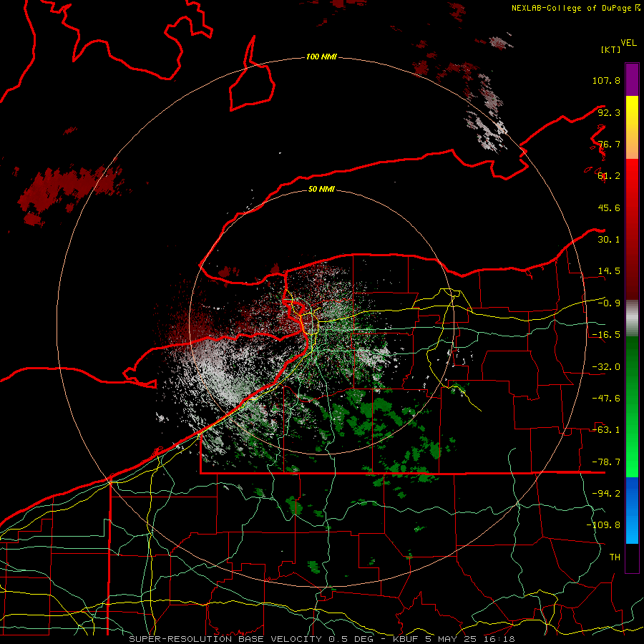Click the 45.6 legend value
The image size is (644, 644).
609,208
